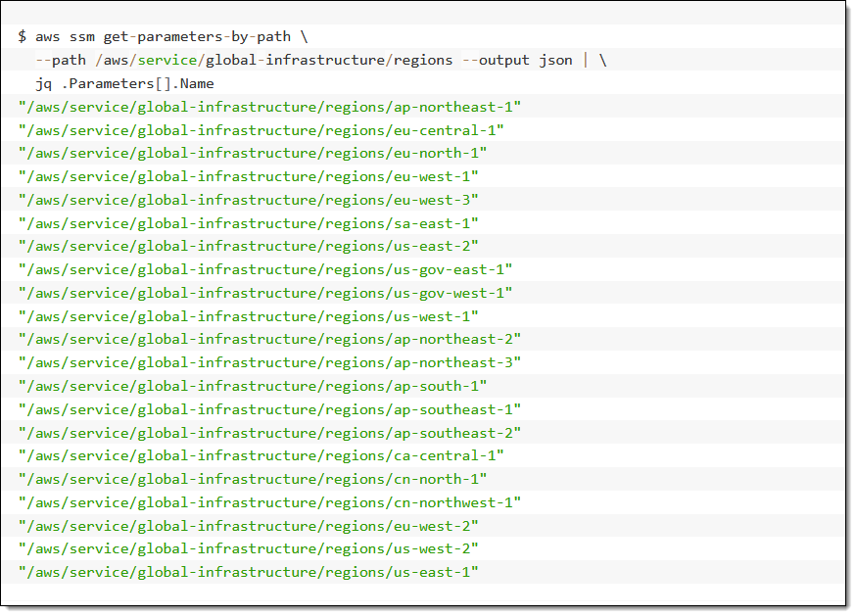
Task: Select the ap-northeast-1 region path
Action: coord(269,107)
